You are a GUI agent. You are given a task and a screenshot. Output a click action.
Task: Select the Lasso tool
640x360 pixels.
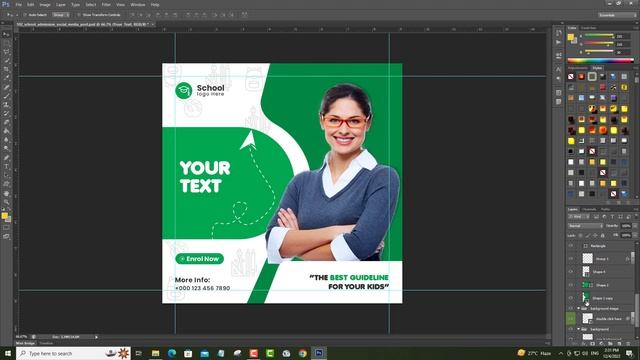coord(6,52)
